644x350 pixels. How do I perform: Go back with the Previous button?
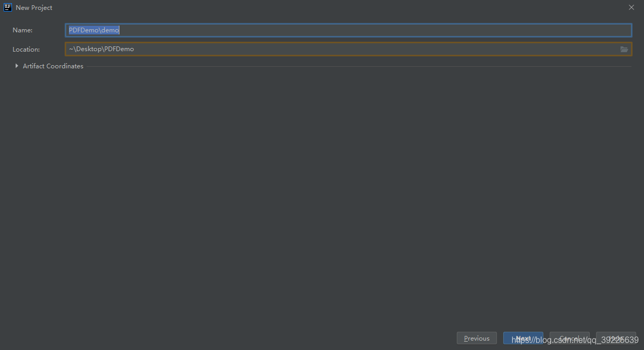coord(477,338)
